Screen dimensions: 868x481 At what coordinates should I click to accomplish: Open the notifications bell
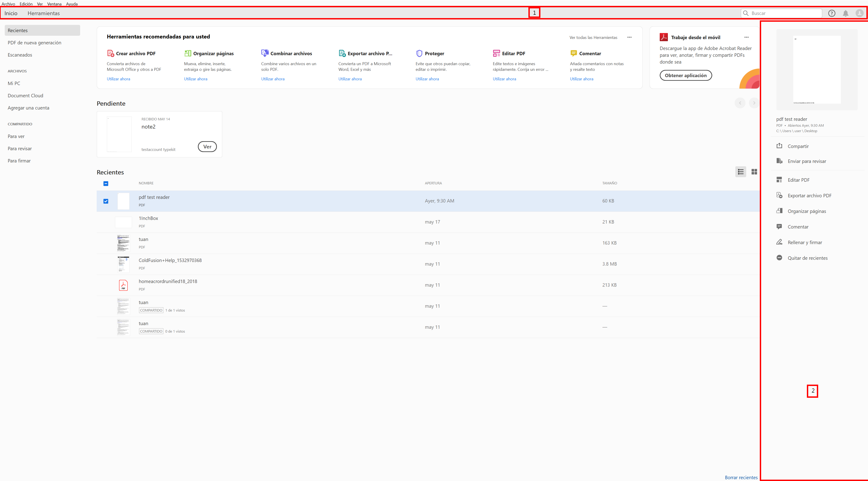[845, 13]
